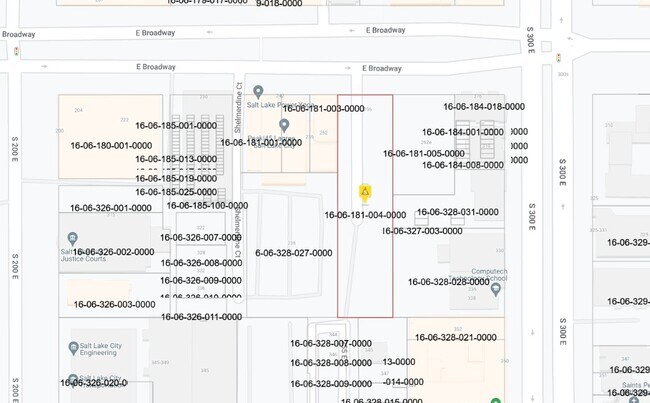Click the Computech school map pin
Image resolution: width=650 pixels, height=403 pixels.
(496, 288)
